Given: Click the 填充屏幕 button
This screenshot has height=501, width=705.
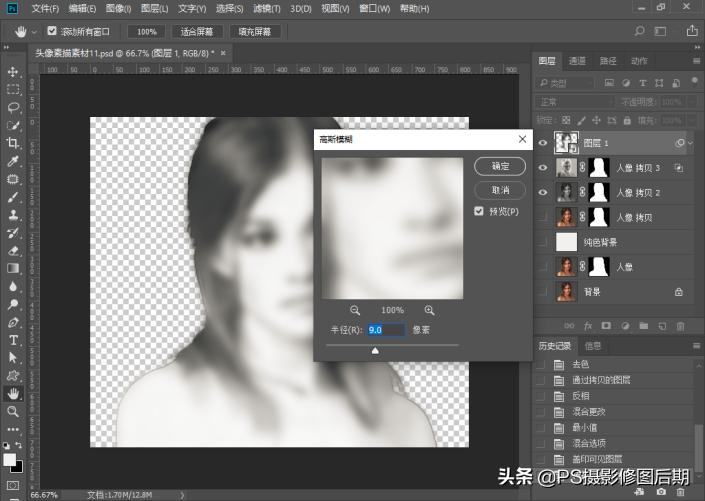Looking at the screenshot, I should [x=255, y=31].
